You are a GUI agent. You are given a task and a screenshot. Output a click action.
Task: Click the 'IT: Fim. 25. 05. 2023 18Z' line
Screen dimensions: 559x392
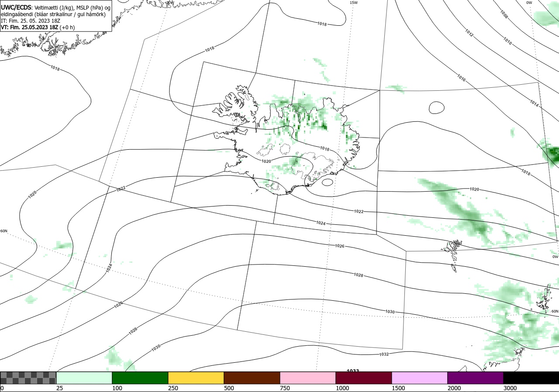click(x=31, y=21)
